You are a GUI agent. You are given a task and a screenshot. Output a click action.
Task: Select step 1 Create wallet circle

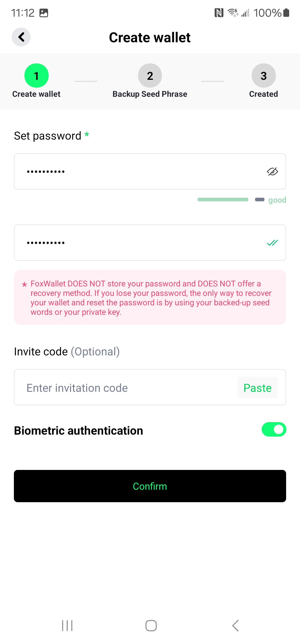click(36, 76)
